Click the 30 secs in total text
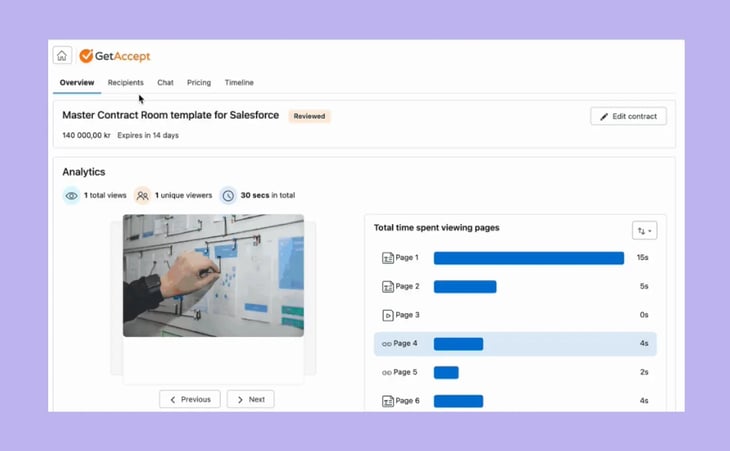730x451 pixels. coord(268,195)
